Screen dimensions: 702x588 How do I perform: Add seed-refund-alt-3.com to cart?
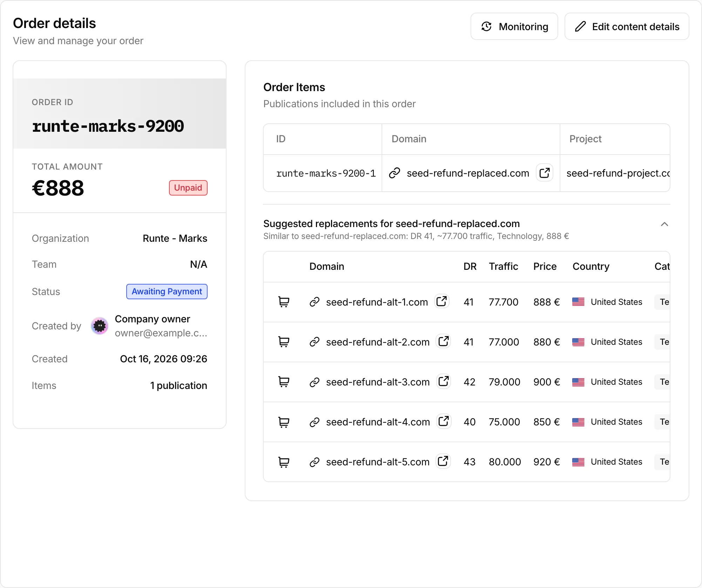284,382
